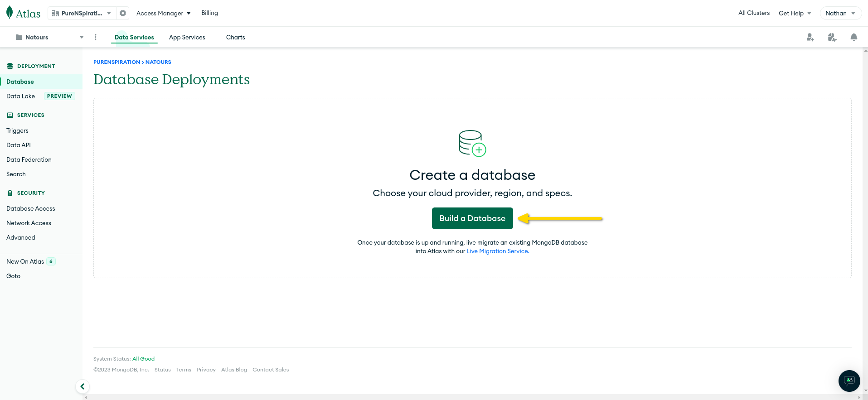The width and height of the screenshot is (868, 400).
Task: Open the PureNSpiration organization dropdown
Action: point(82,13)
